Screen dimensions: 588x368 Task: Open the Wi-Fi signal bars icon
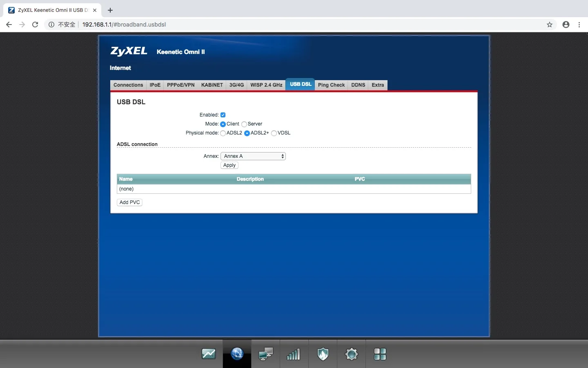[x=294, y=354]
